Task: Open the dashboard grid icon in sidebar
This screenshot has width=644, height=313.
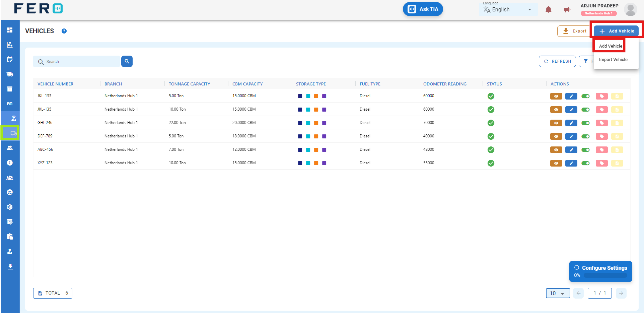Action: tap(10, 30)
